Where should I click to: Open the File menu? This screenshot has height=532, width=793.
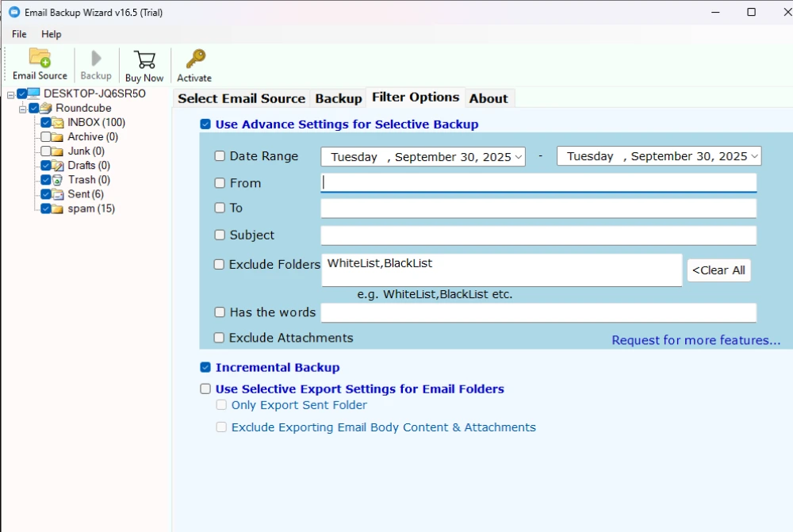[17, 34]
